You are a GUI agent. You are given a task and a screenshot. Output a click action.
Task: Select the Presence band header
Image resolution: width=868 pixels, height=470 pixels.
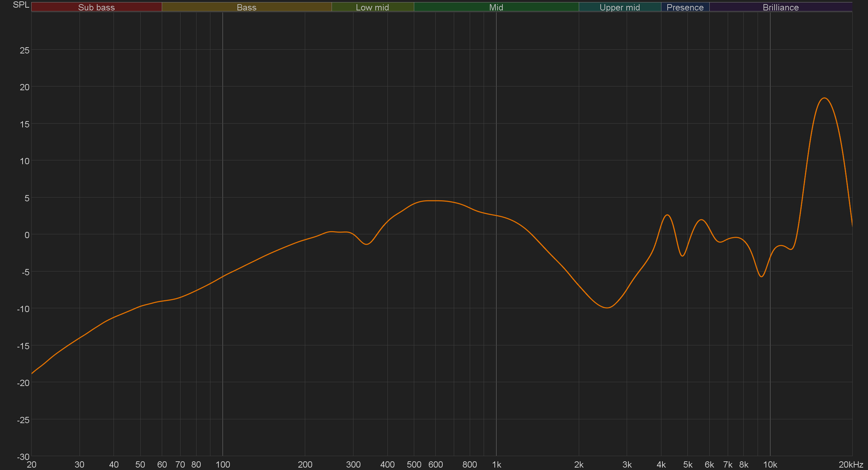(685, 7)
